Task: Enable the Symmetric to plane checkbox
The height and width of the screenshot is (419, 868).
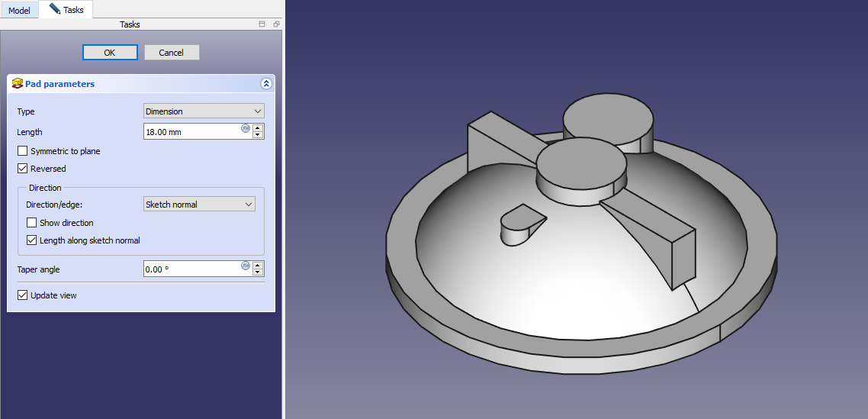Action: (23, 151)
